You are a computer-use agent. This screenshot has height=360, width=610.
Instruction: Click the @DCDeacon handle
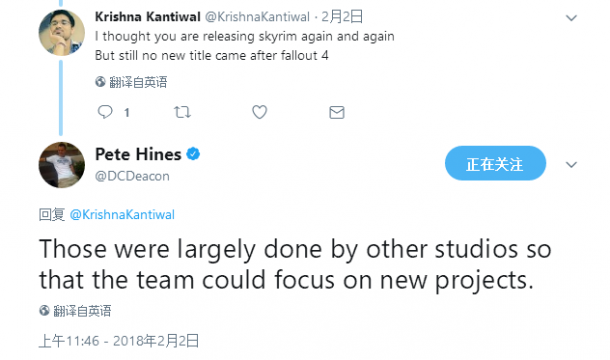click(132, 176)
